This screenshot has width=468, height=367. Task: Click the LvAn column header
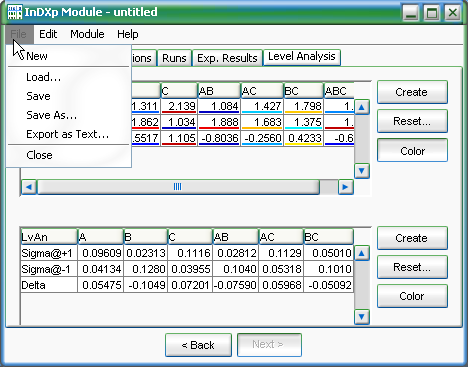[49, 237]
